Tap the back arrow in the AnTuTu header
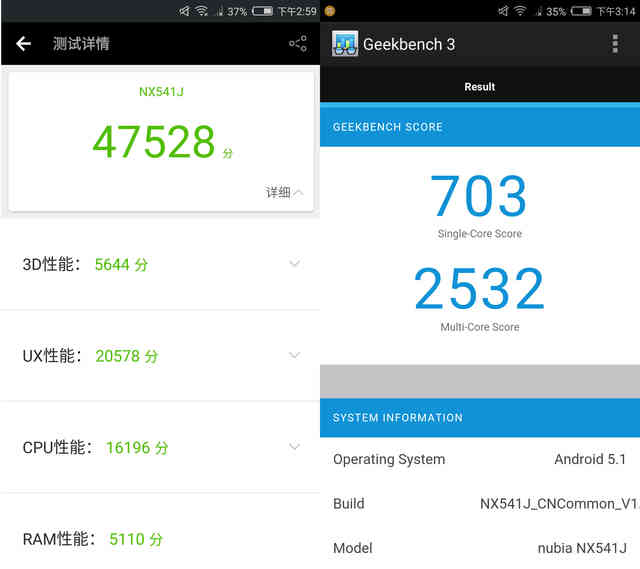This screenshot has width=640, height=569. coord(23,43)
